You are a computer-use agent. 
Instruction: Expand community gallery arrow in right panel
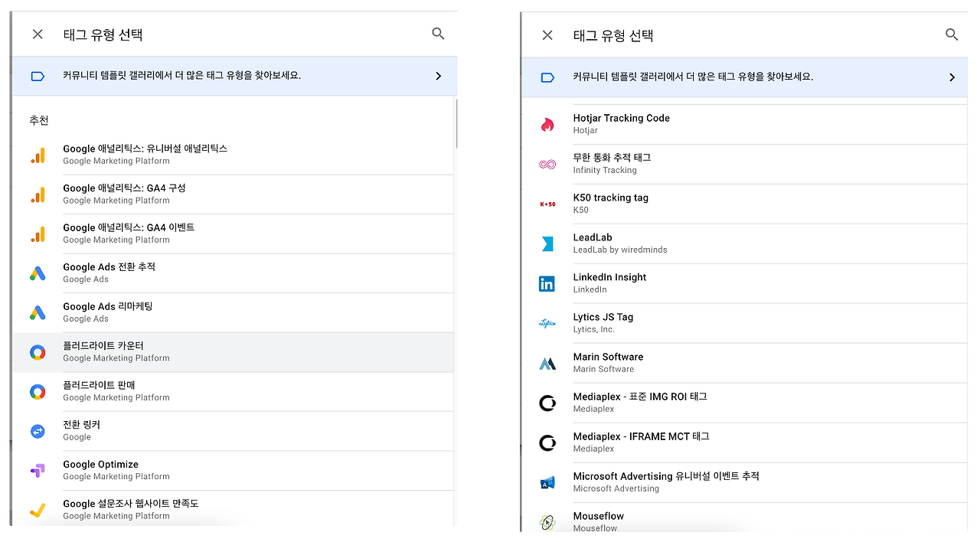(952, 77)
